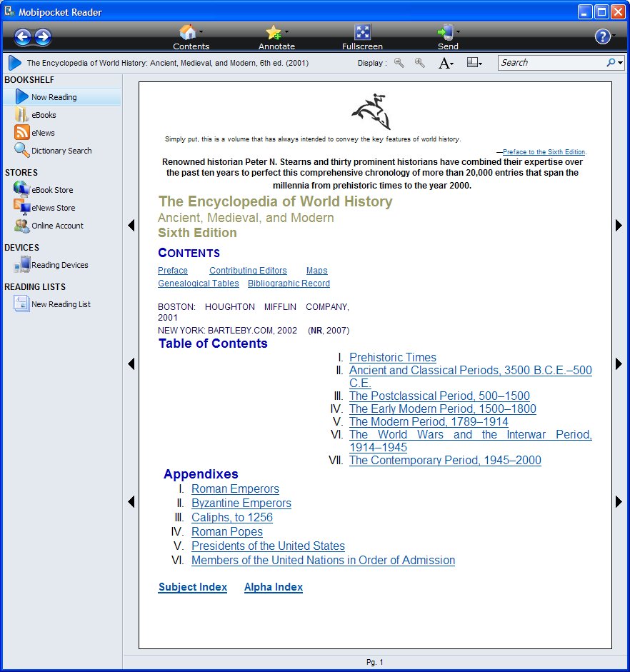Click the Mobipocket Reader title bar icon
Viewport: 630px width, 672px height.
[x=9, y=11]
